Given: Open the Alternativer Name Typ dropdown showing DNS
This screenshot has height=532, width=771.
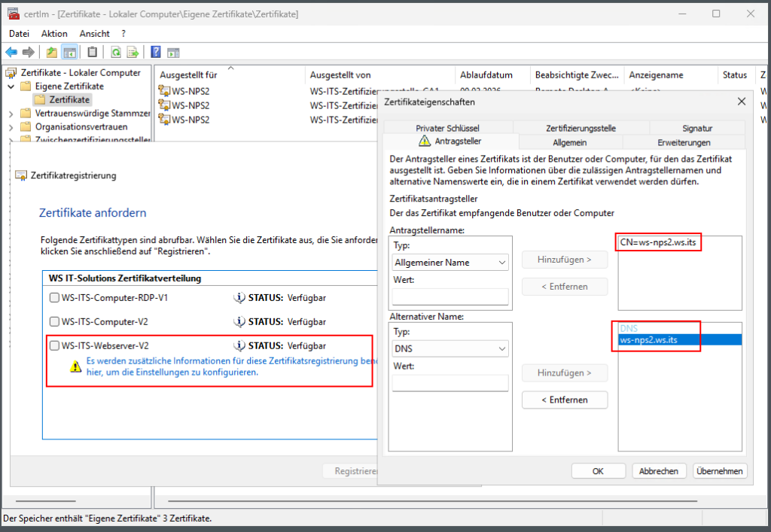Looking at the screenshot, I should coord(450,348).
